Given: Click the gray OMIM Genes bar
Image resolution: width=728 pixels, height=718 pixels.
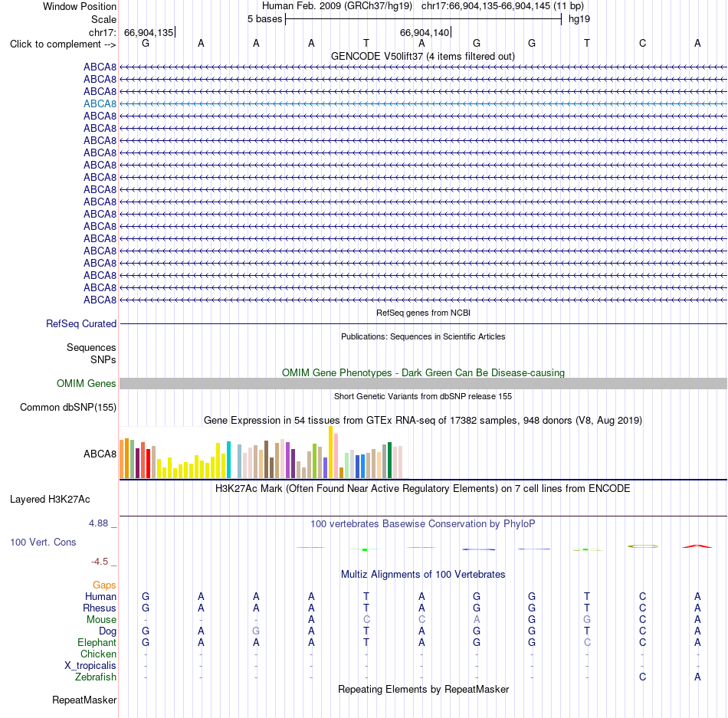Looking at the screenshot, I should 423,383.
